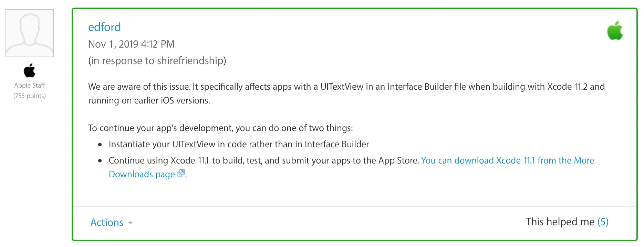Click the "(755 points)" text
The height and width of the screenshot is (247, 644).
[x=30, y=96]
